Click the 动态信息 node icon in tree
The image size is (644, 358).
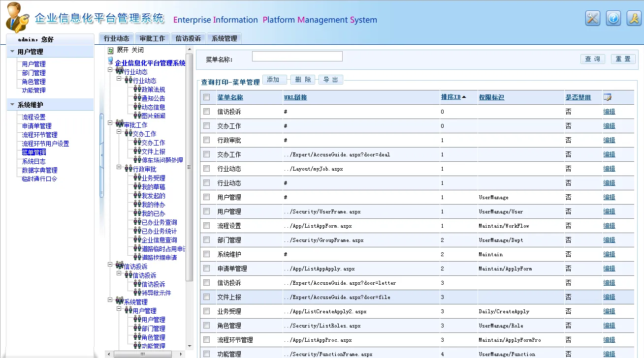coord(137,107)
